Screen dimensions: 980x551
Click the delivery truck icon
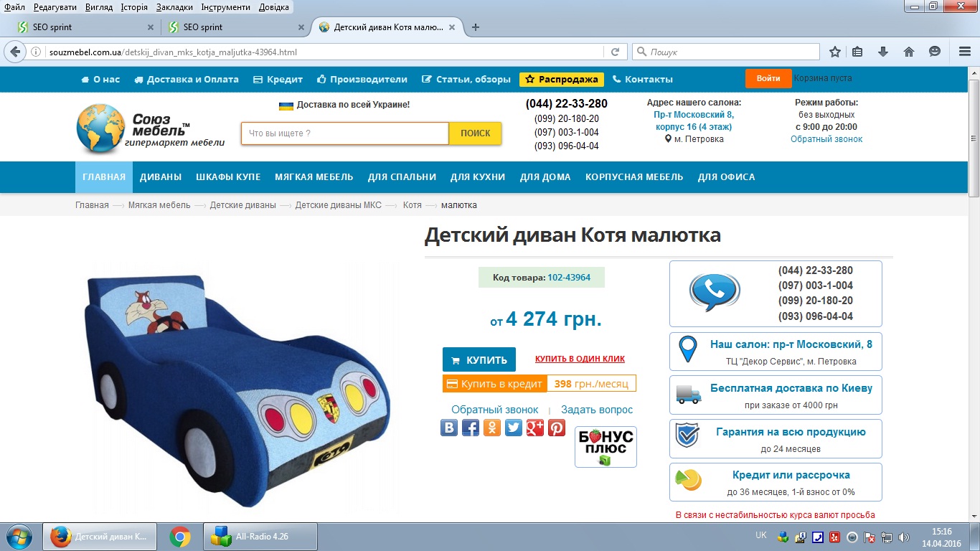point(688,395)
